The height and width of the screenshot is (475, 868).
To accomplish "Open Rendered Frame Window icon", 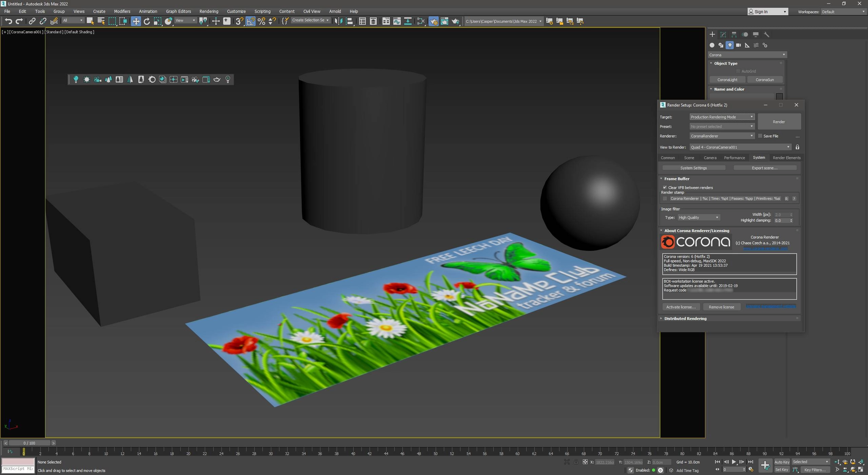I will [x=444, y=21].
